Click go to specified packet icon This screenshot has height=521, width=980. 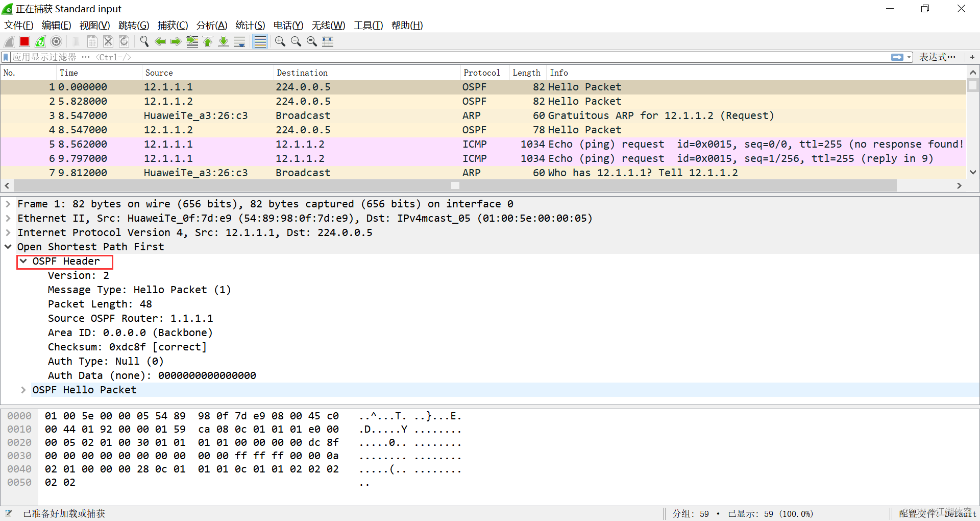click(x=192, y=42)
